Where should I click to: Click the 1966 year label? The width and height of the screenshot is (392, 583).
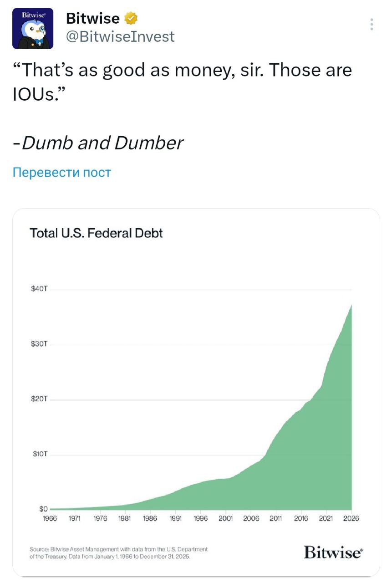[x=50, y=519]
